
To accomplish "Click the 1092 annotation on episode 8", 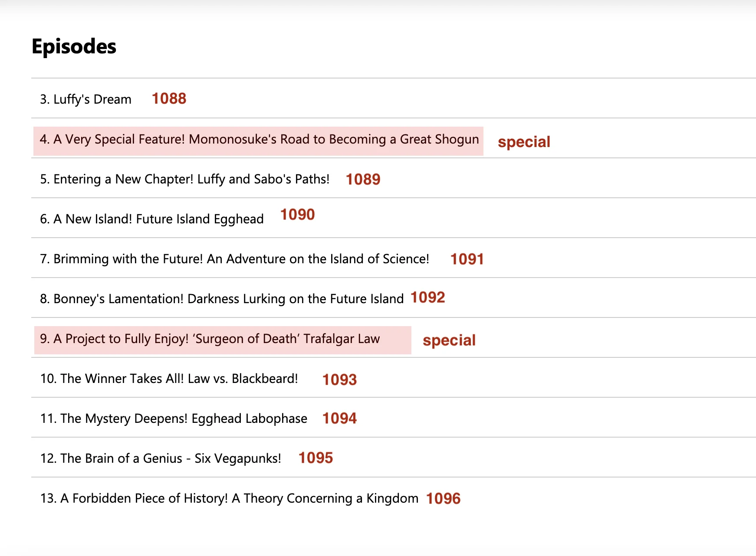I will [427, 297].
